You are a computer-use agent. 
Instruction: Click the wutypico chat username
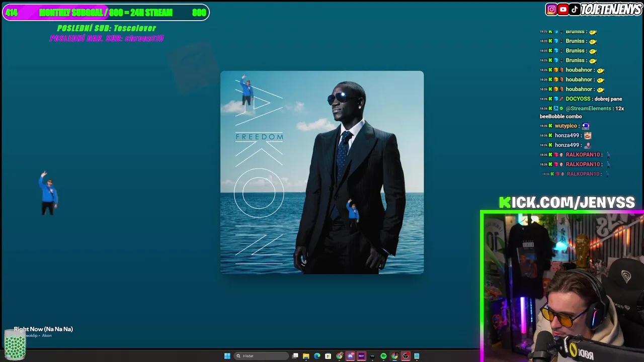tap(566, 126)
